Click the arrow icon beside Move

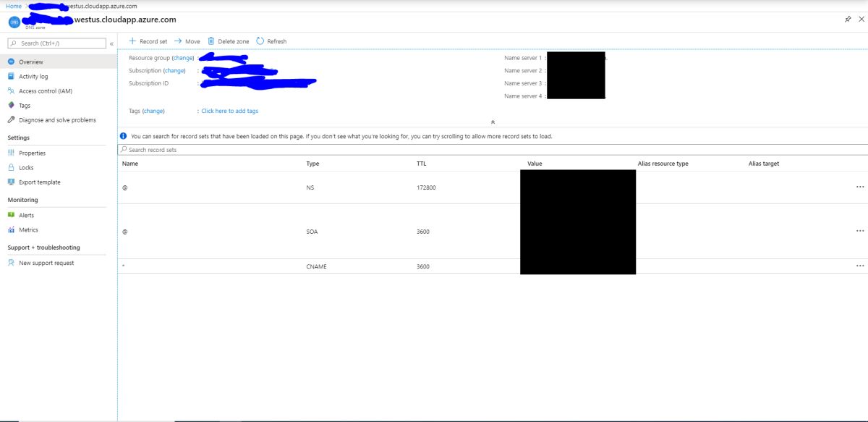(x=178, y=41)
